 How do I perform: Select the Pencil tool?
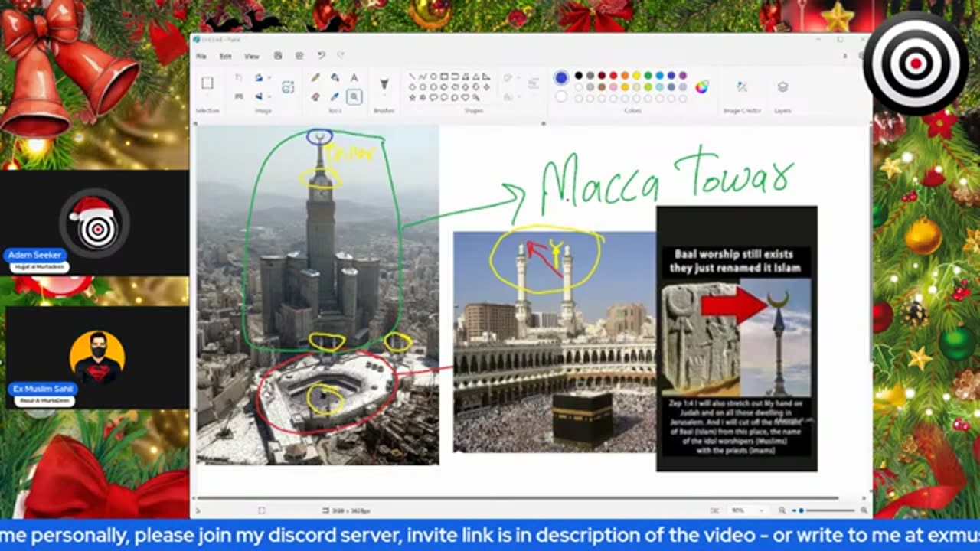pos(315,77)
